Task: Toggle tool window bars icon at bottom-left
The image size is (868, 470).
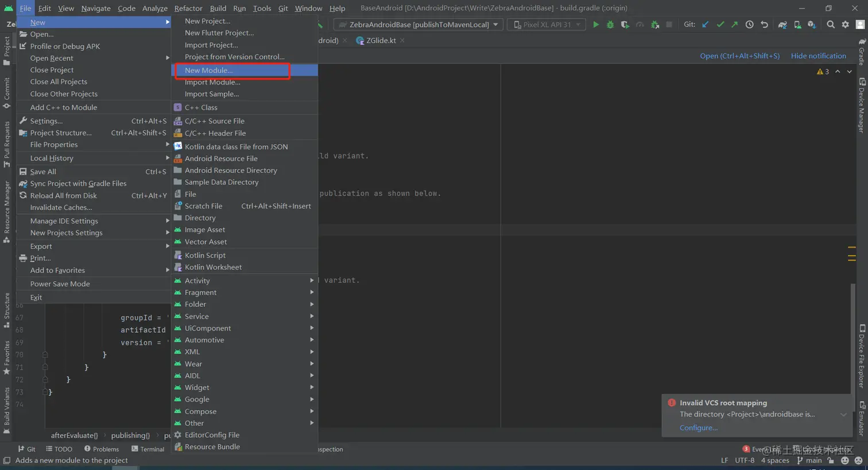Action: coord(7,460)
